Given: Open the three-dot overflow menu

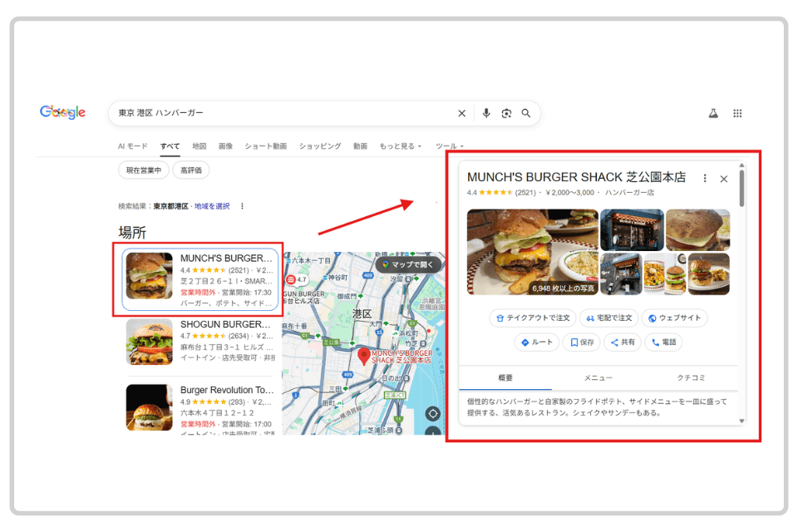Looking at the screenshot, I should pos(704,178).
